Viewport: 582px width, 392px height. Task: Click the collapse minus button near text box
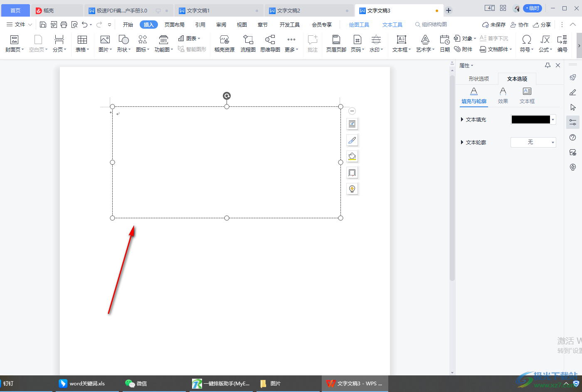[352, 111]
